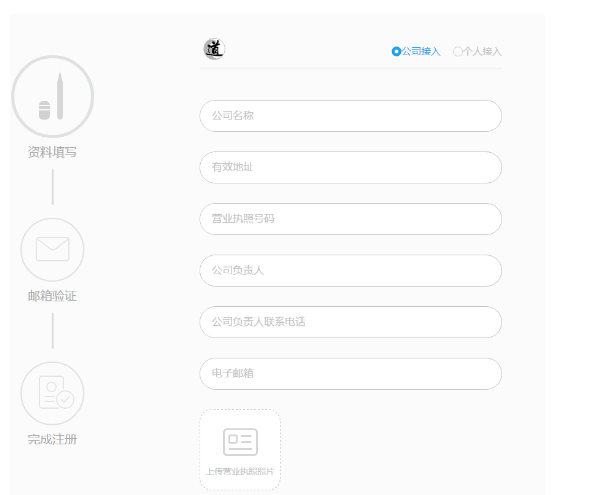Focus the 公司名称 input field
Viewport: 593px width, 495px height.
pos(351,116)
